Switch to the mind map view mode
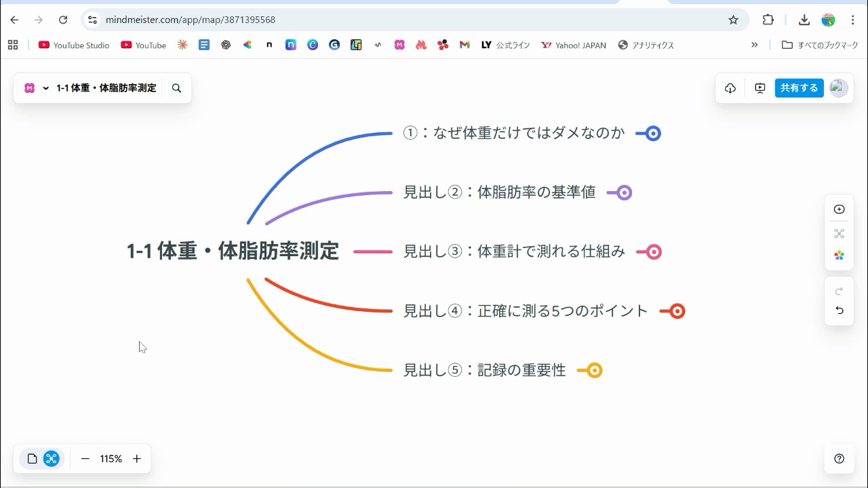Image resolution: width=868 pixels, height=488 pixels. [52, 459]
